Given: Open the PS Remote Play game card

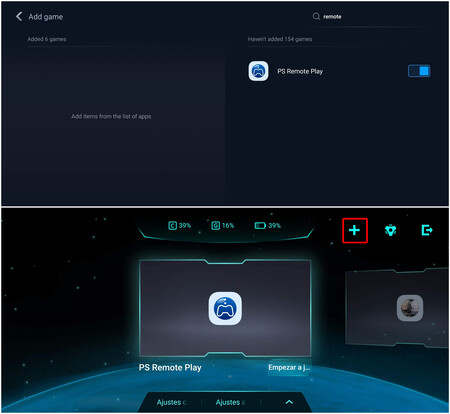Looking at the screenshot, I should click(x=225, y=308).
